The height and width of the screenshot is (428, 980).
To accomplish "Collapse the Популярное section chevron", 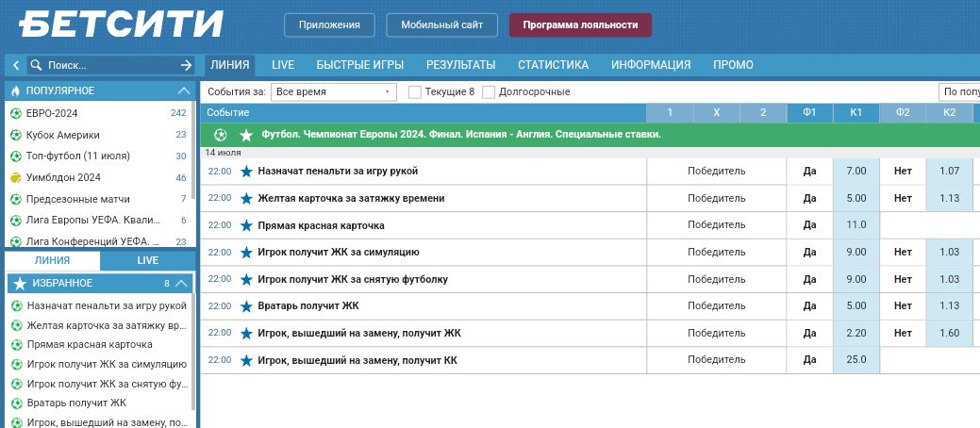I will tap(184, 91).
